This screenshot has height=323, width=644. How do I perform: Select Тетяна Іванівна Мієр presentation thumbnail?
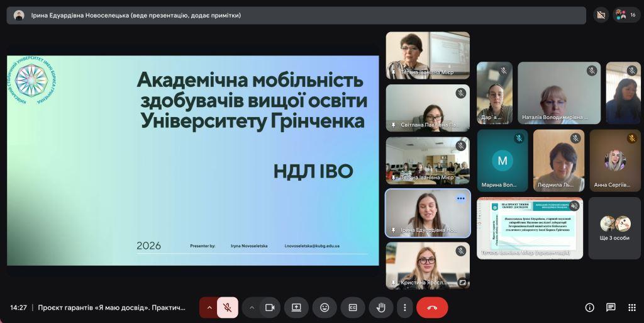coord(530,229)
